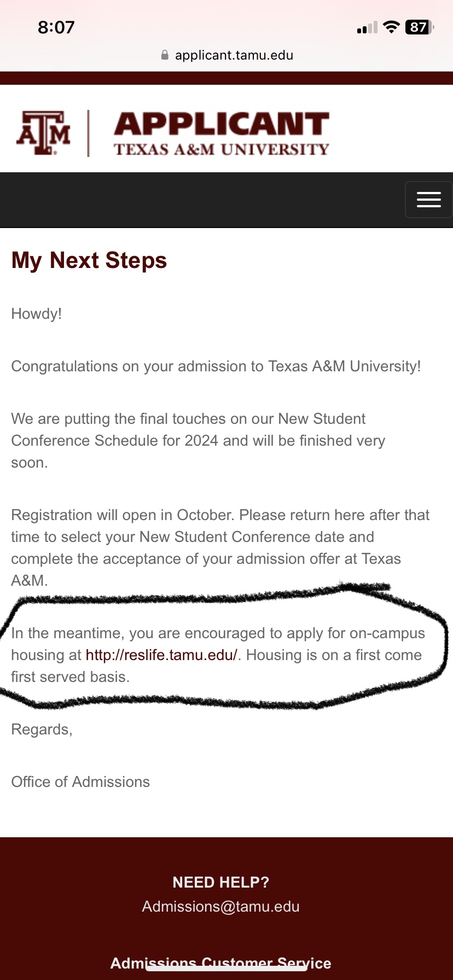The width and height of the screenshot is (453, 980).
Task: Tap the padlock icon in address bar
Action: pos(165,55)
